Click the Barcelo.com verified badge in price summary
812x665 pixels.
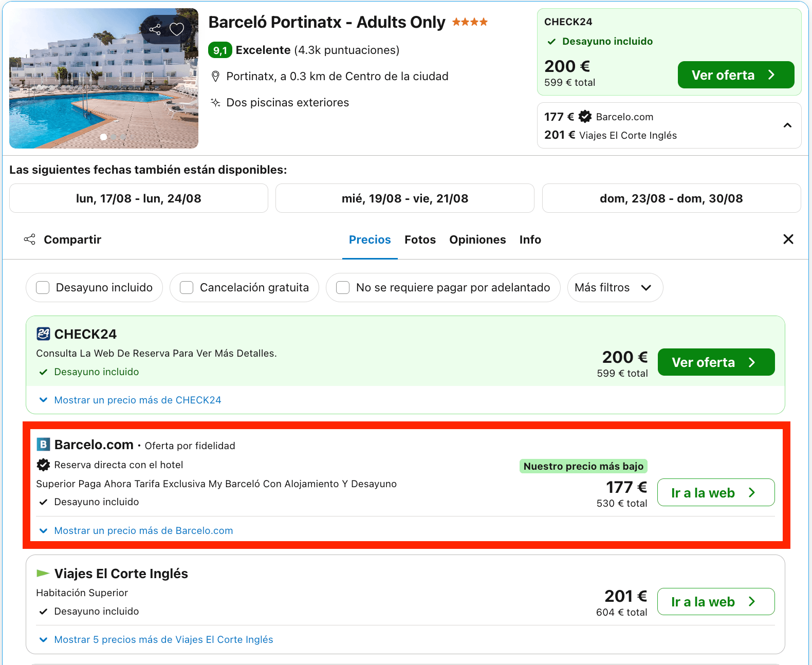coord(585,117)
